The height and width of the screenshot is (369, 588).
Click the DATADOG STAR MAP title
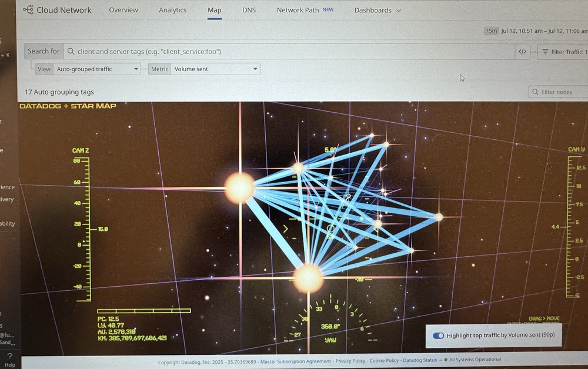[68, 106]
